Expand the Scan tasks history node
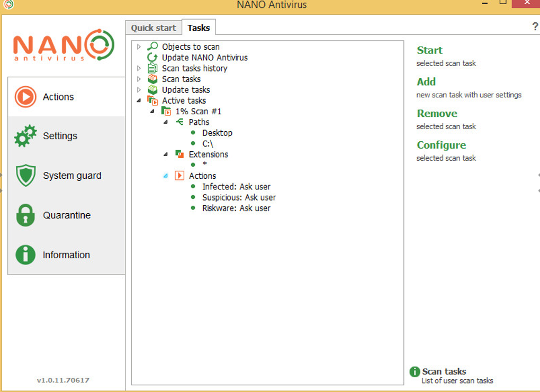Viewport: 540px width, 392px height. click(139, 68)
